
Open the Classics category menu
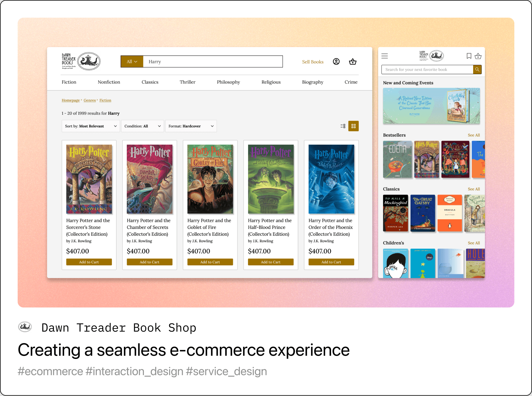(150, 82)
